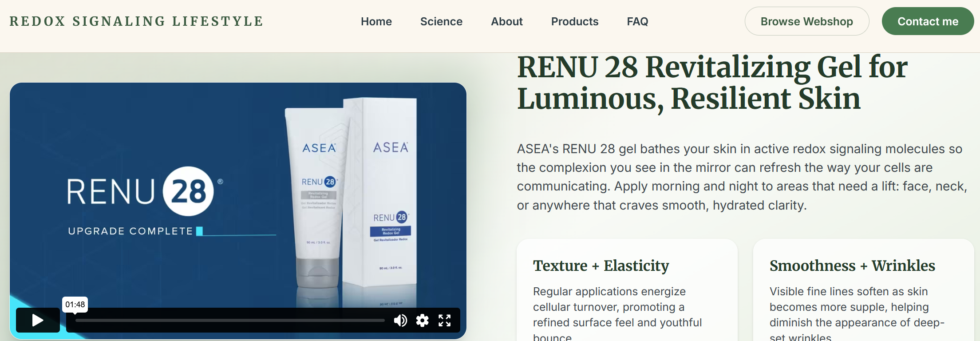Select the Smoothness + Wrinkles card
Image resolution: width=980 pixels, height=341 pixels.
(864, 290)
